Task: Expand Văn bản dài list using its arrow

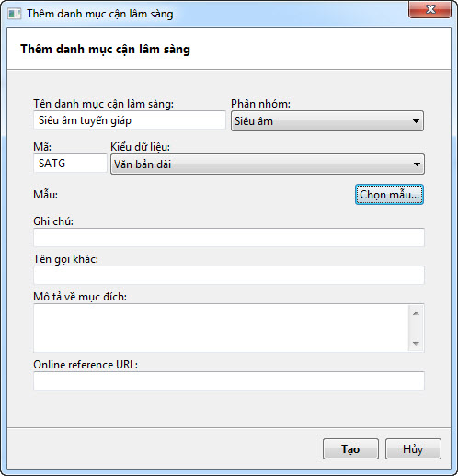Action: point(417,164)
